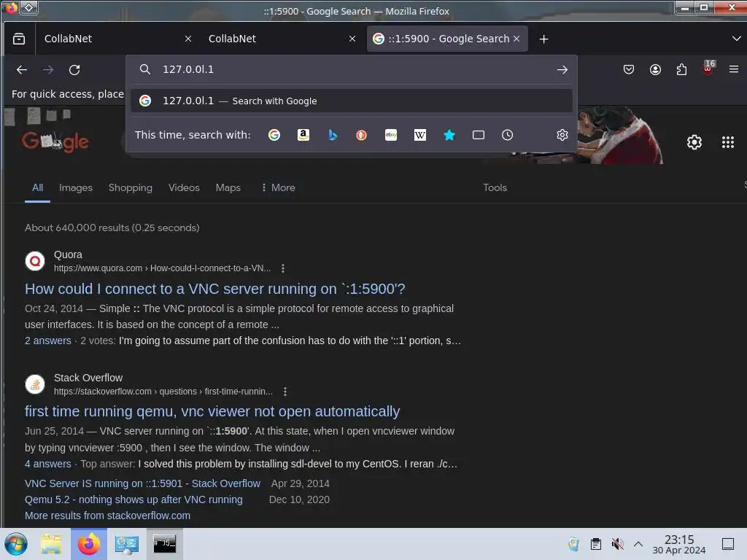Click the forward navigation arrow

coord(47,69)
